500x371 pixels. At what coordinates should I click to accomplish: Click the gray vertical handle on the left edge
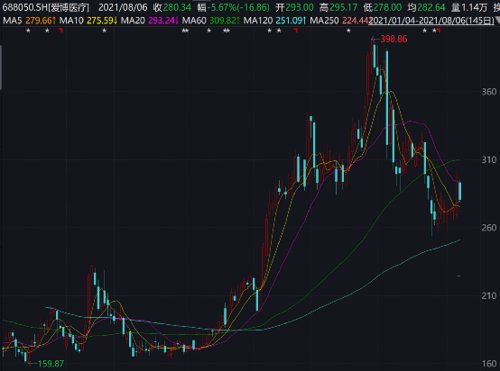click(1, 68)
